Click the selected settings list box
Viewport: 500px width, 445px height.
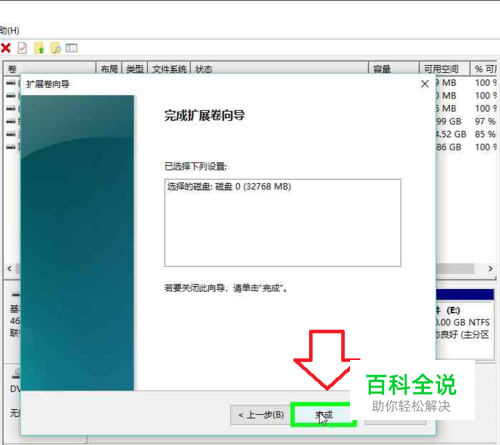click(x=282, y=223)
